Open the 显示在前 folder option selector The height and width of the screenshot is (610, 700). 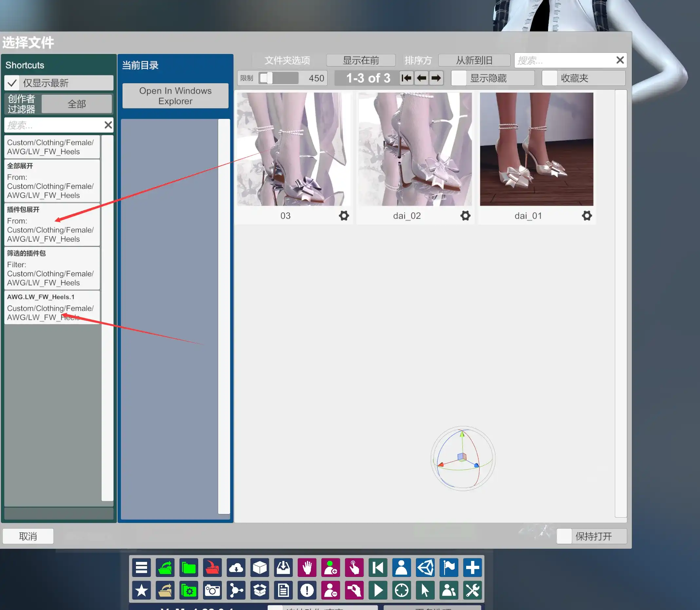pos(361,60)
